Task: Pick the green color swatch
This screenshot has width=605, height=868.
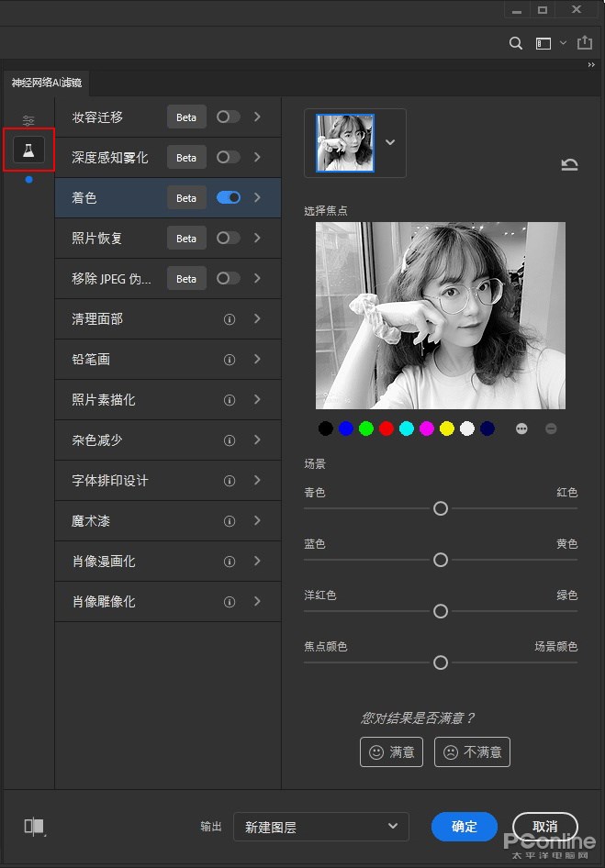Action: (x=366, y=428)
